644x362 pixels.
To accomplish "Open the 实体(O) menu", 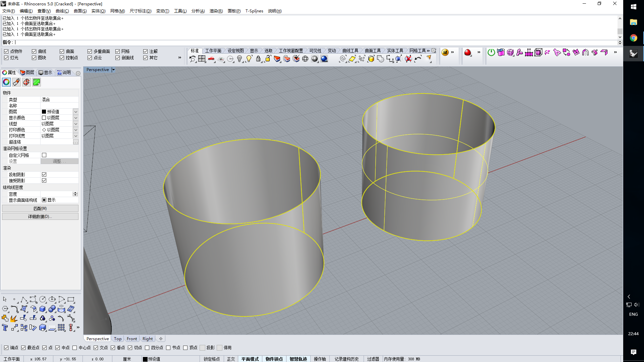I will [98, 11].
